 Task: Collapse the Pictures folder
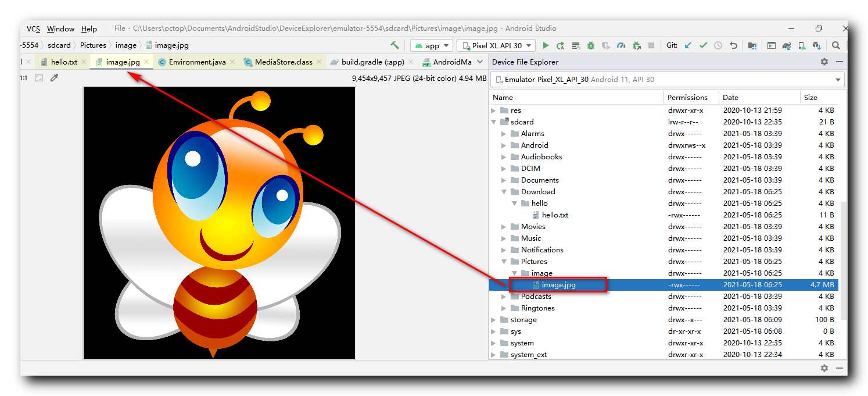(x=504, y=262)
